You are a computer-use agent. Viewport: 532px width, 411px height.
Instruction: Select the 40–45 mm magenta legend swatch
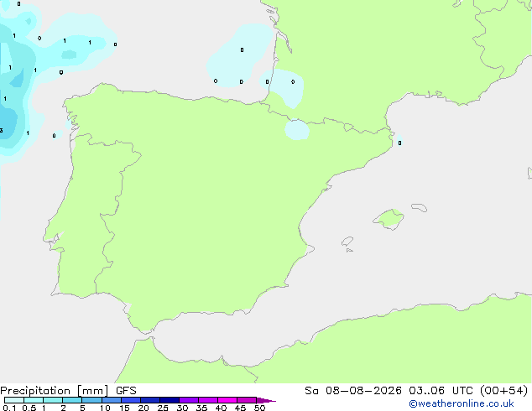[x=227, y=400]
